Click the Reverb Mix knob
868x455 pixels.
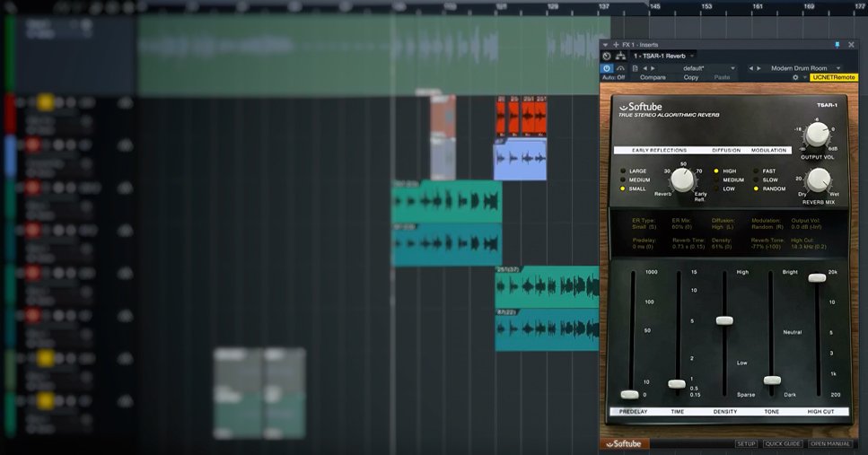pos(817,179)
